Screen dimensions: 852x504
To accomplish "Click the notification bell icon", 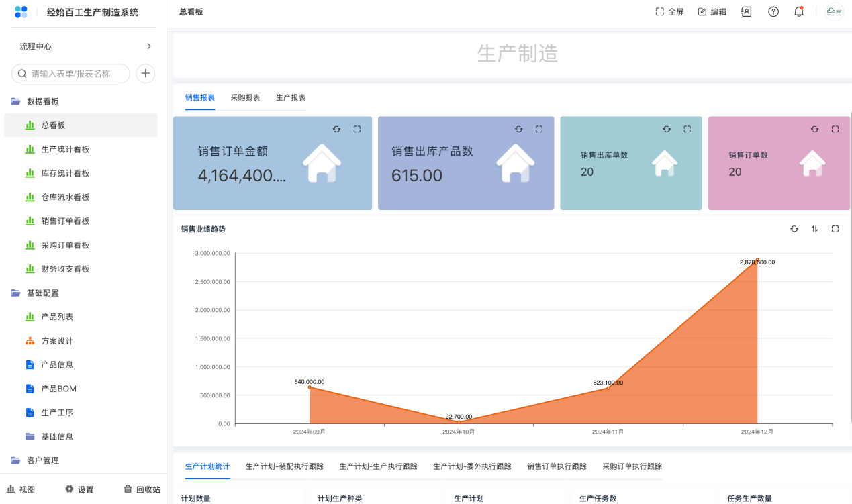I will pos(798,12).
